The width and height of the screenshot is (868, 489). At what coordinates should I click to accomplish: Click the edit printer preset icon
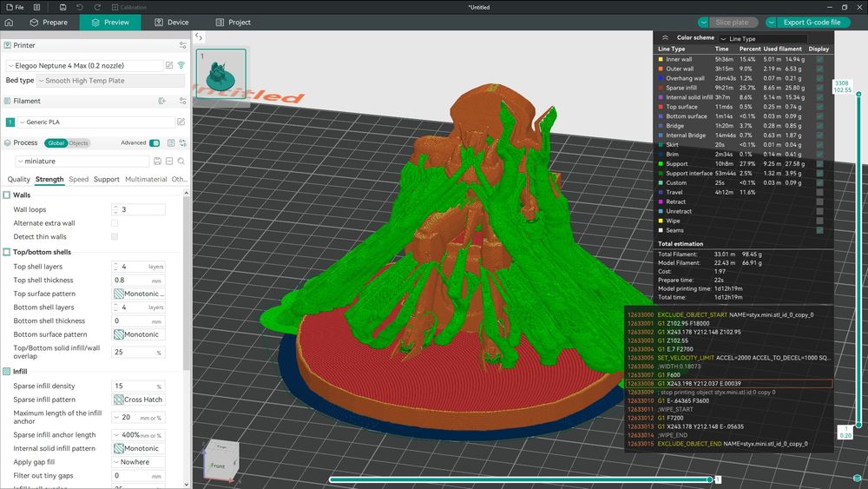tap(169, 65)
